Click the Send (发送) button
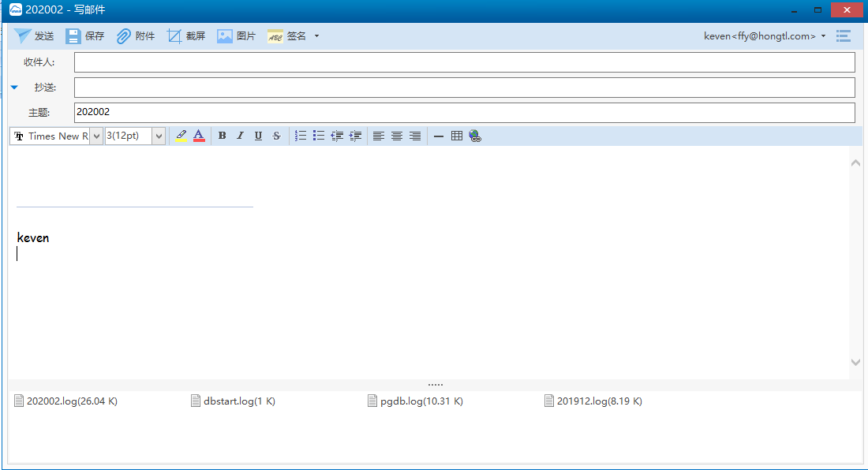Image resolution: width=868 pixels, height=470 pixels. (x=34, y=36)
